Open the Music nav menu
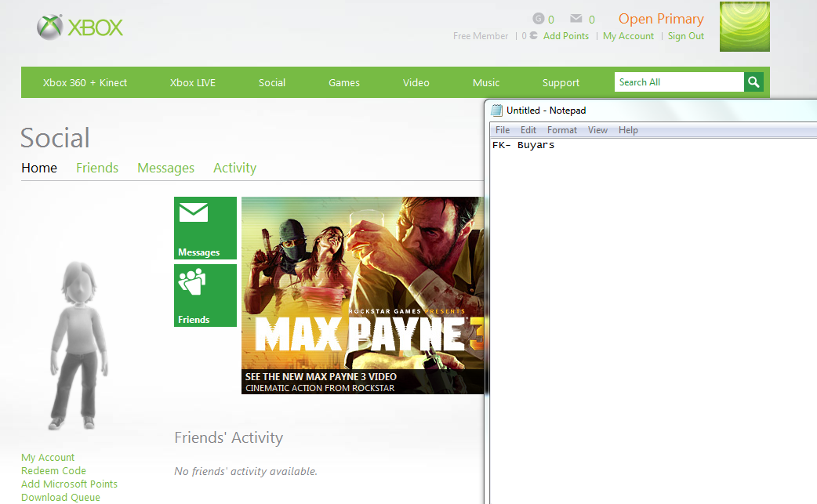The height and width of the screenshot is (504, 817). (x=486, y=82)
